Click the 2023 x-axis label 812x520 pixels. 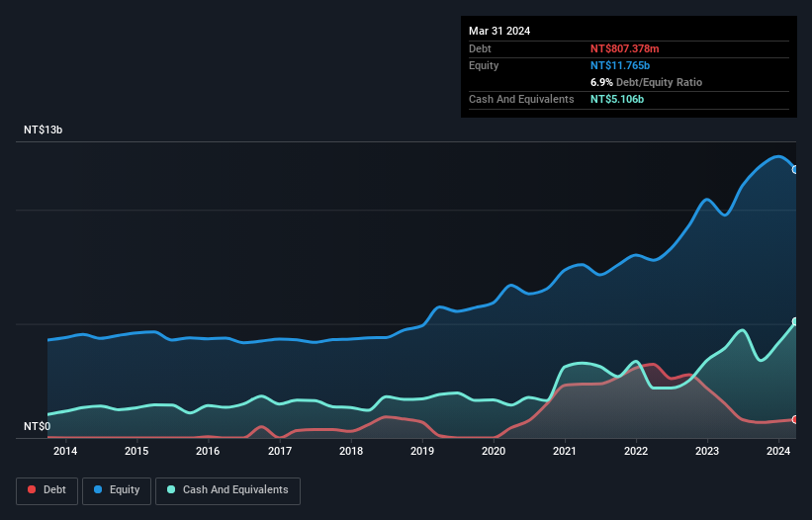[707, 451]
